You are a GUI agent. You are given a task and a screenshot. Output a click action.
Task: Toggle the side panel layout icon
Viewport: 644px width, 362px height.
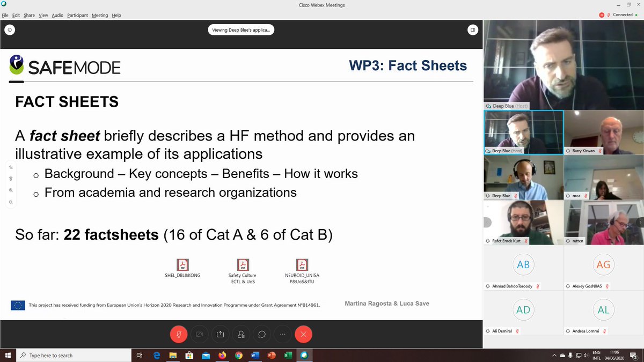[x=473, y=30]
